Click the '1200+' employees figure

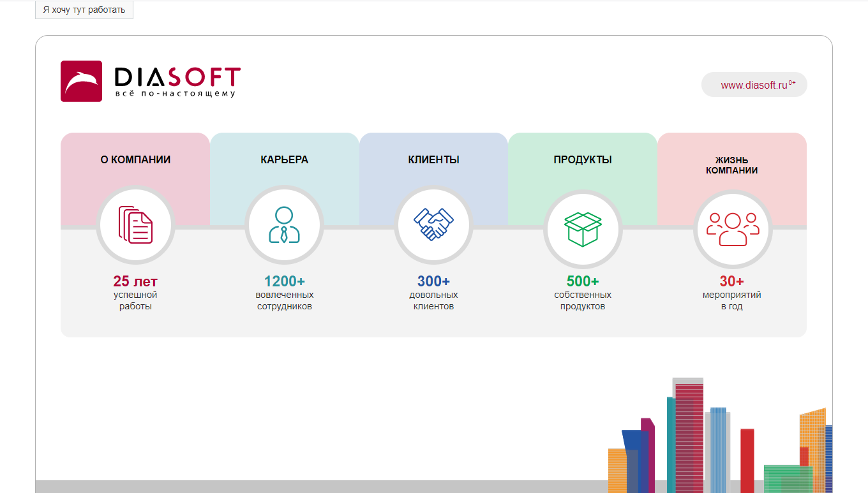285,281
